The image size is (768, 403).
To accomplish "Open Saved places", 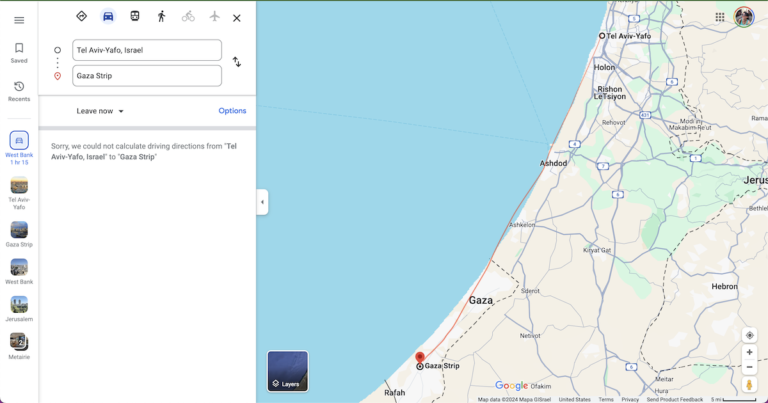I will pos(19,53).
